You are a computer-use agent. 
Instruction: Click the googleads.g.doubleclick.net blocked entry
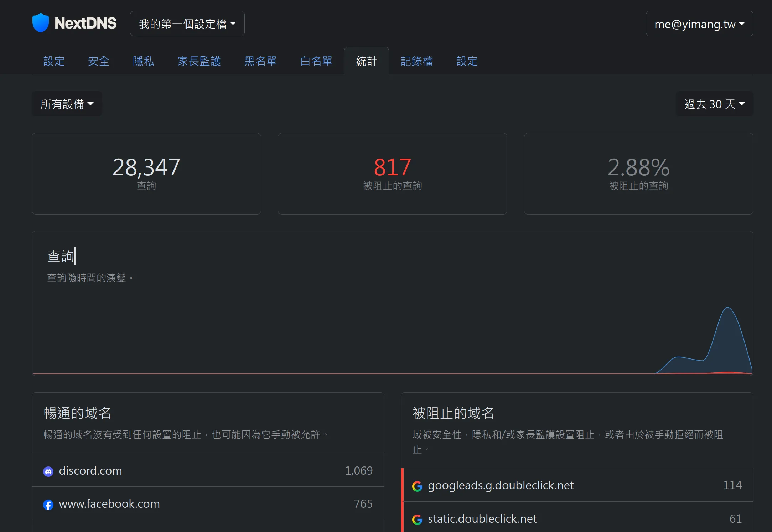pyautogui.click(x=501, y=485)
